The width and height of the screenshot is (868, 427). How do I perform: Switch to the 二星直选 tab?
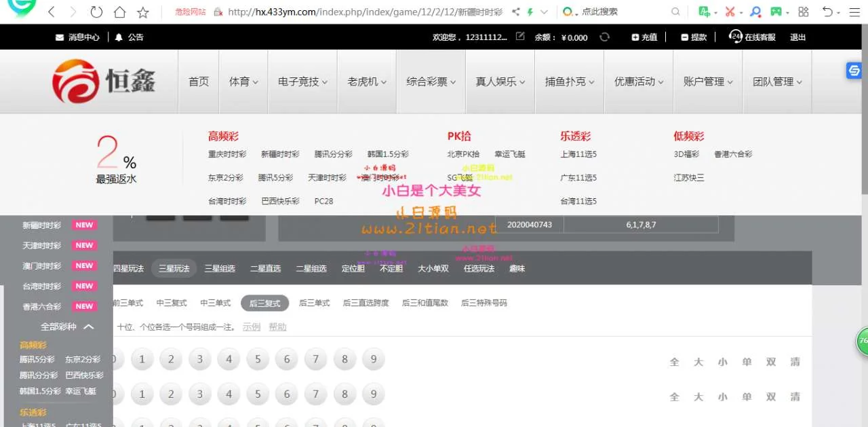coord(265,269)
